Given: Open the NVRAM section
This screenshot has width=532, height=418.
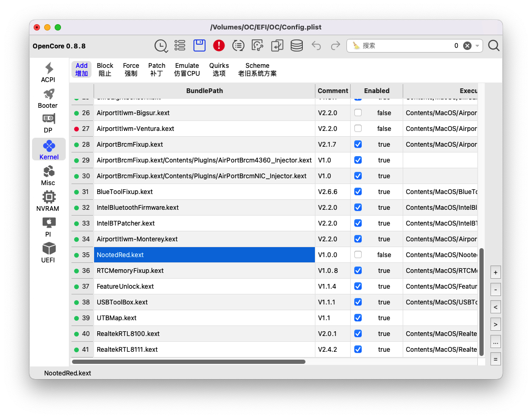Looking at the screenshot, I should click(x=48, y=201).
